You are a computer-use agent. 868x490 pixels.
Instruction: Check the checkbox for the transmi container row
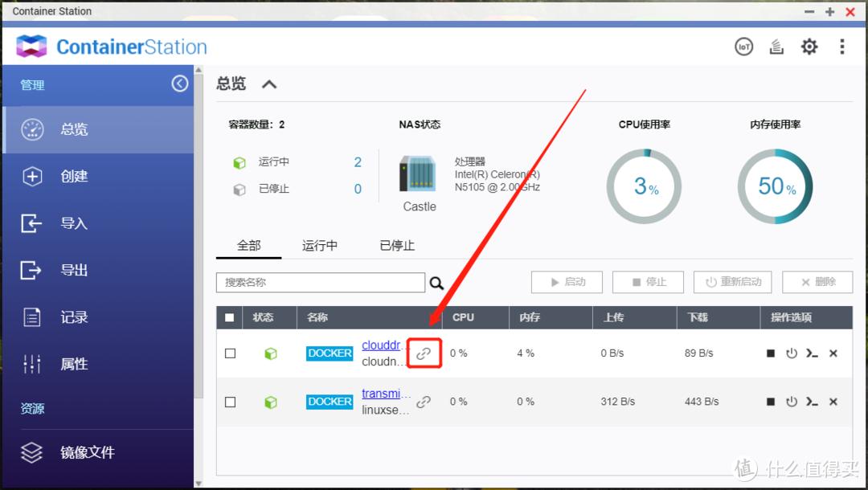229,402
